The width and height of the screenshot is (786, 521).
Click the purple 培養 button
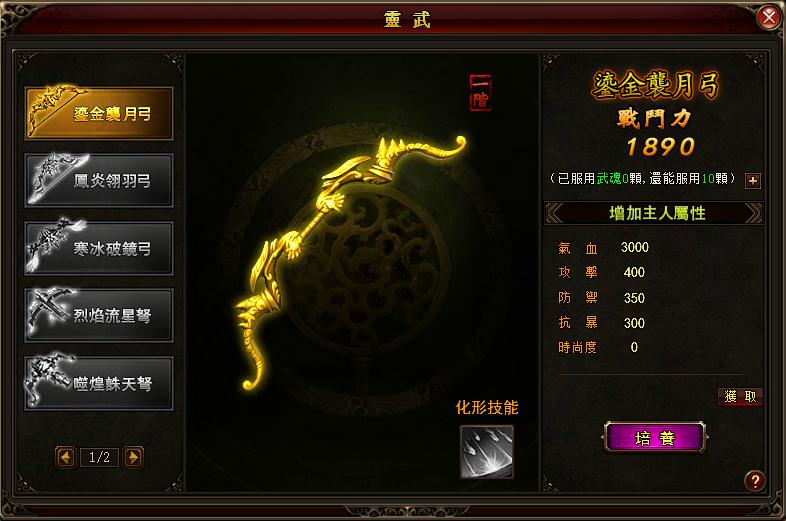tap(655, 438)
